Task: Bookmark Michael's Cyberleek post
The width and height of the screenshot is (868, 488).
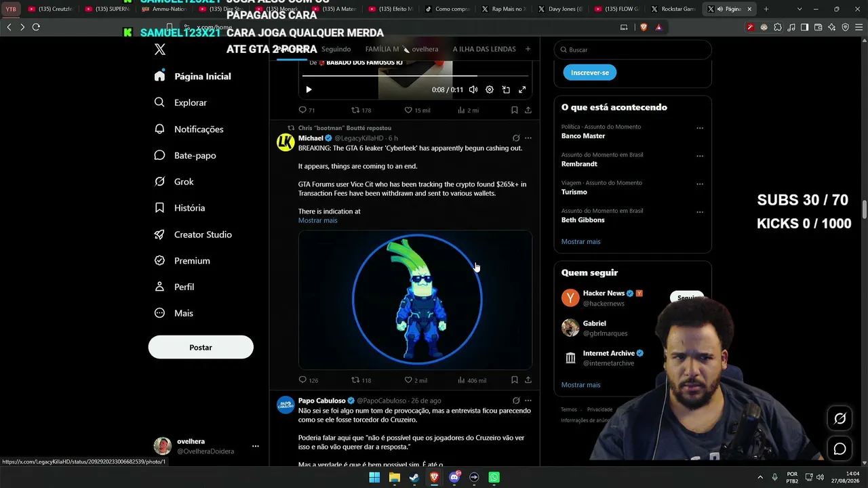Action: (x=515, y=380)
